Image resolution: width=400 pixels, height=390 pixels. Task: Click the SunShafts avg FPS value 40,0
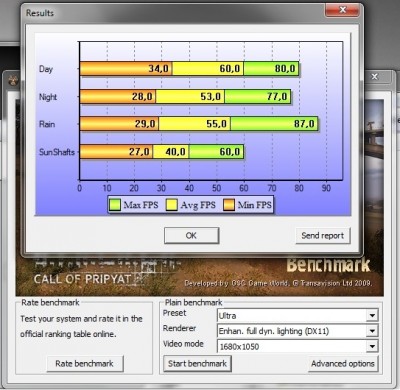pos(175,152)
